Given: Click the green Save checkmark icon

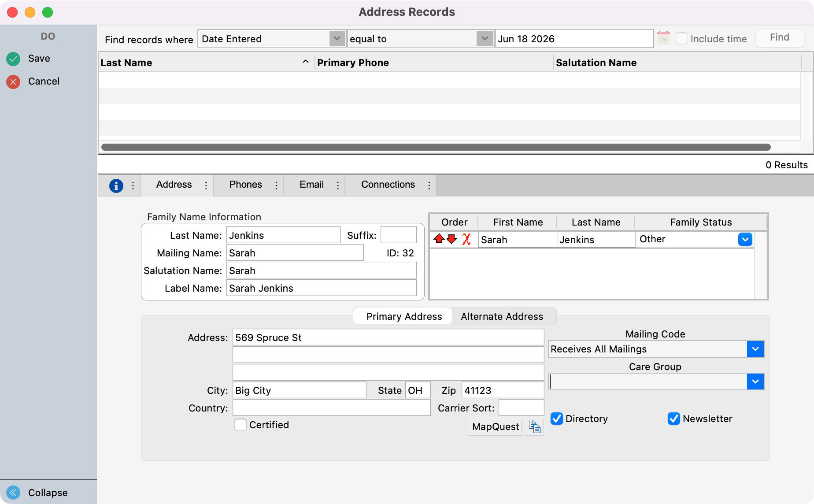Looking at the screenshot, I should 13,59.
